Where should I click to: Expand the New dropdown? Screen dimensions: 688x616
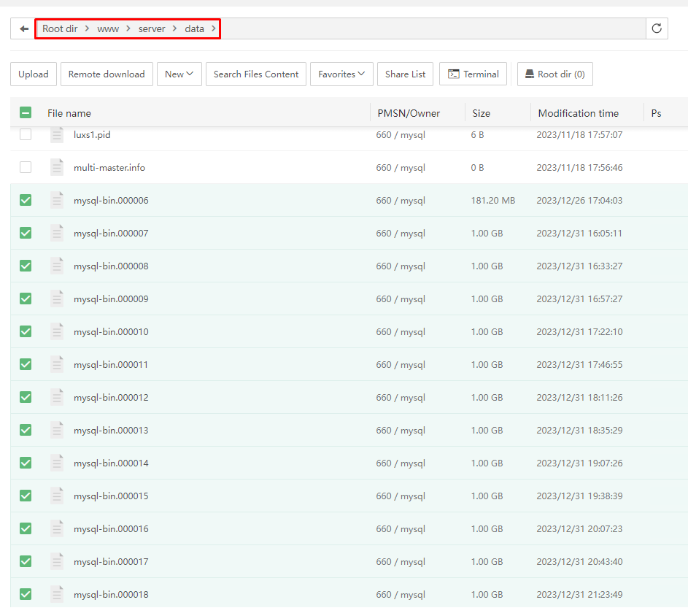(179, 74)
